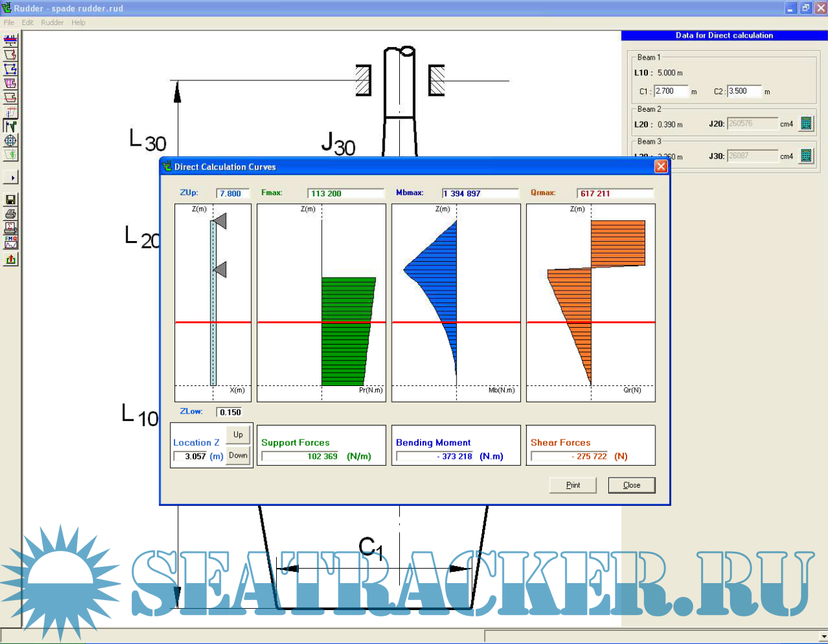Click the printer icon in left toolbar

(11, 214)
